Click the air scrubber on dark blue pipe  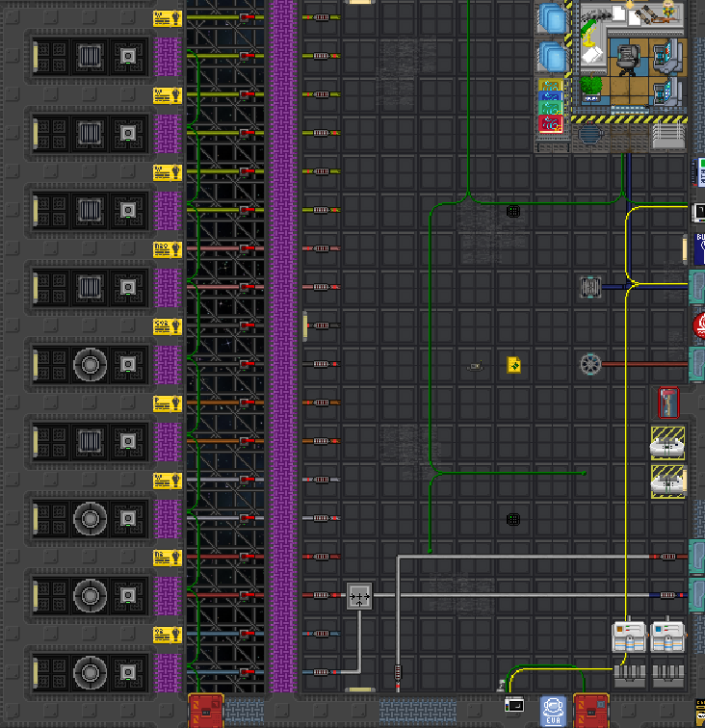tap(590, 287)
